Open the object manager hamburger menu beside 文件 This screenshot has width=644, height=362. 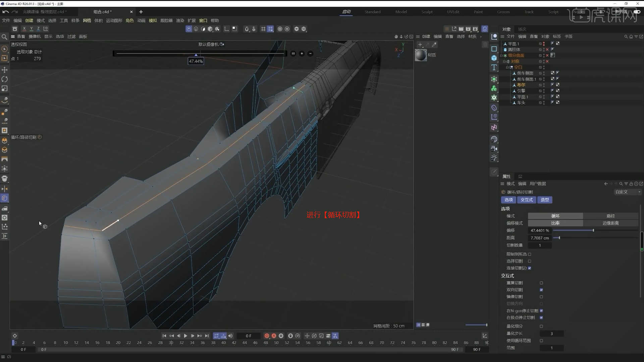click(x=502, y=37)
